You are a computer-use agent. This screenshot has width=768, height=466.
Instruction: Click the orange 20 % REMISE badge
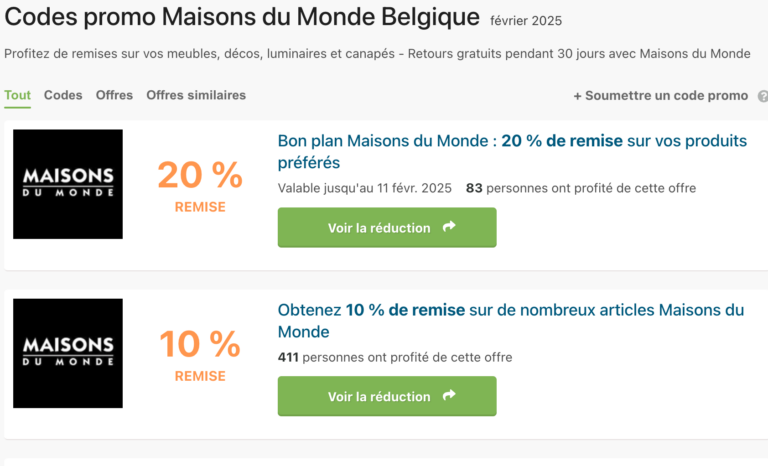(200, 186)
